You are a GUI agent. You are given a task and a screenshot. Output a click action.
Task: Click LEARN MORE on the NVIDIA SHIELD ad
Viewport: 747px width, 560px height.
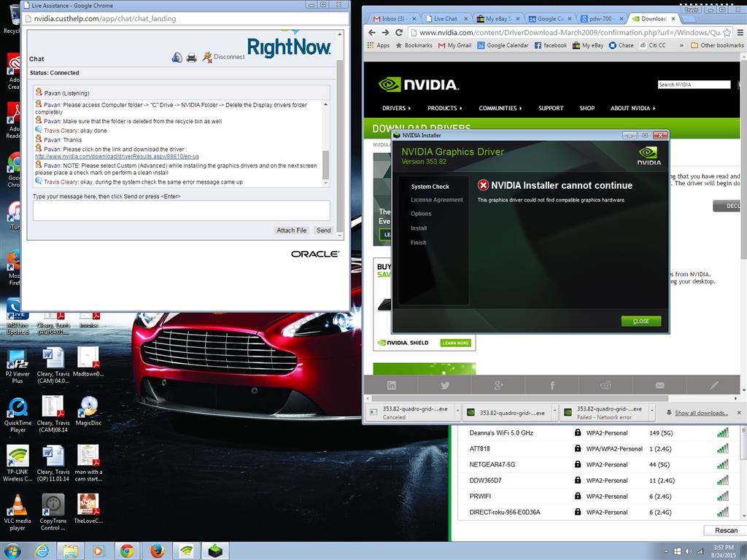pos(455,343)
